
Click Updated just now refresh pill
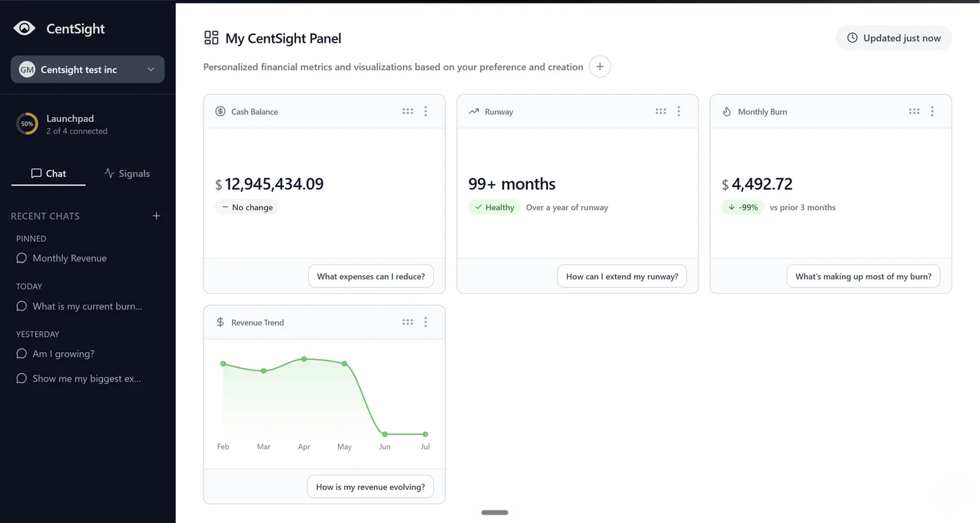894,38
